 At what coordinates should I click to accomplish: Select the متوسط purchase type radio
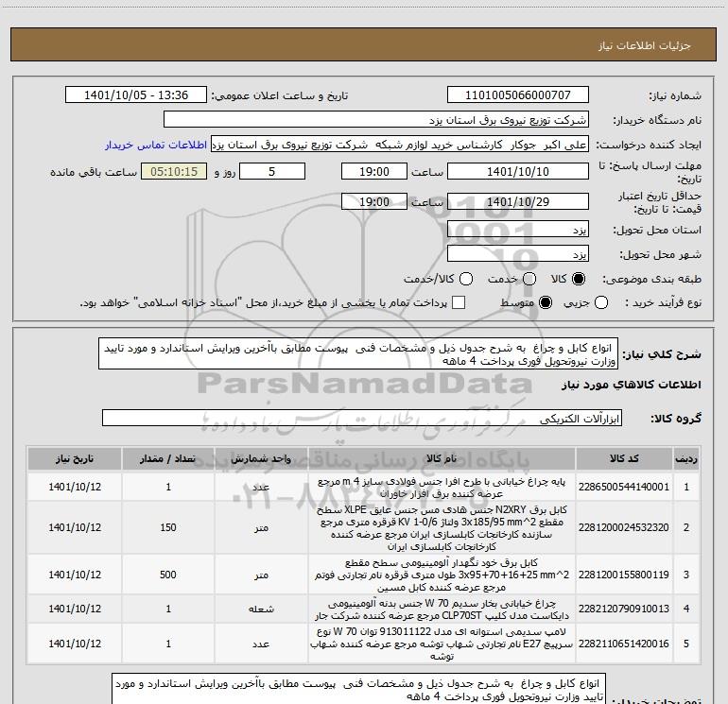546,302
